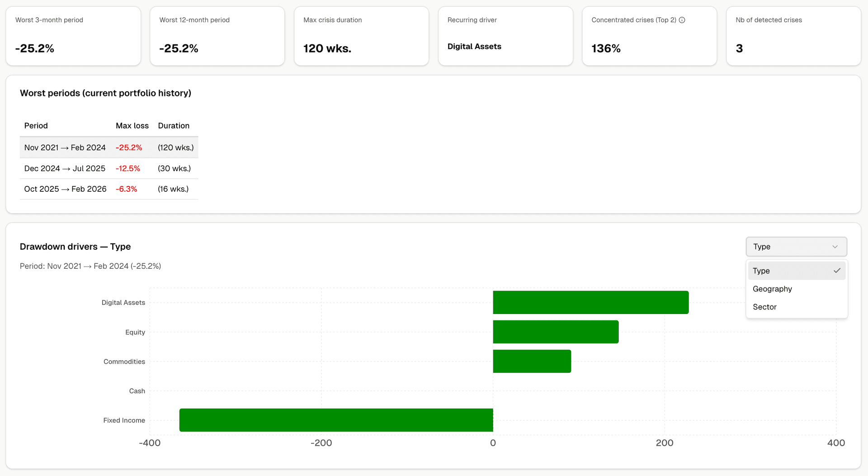This screenshot has width=868, height=476.
Task: Click the Equity bar in chart
Action: click(x=556, y=332)
